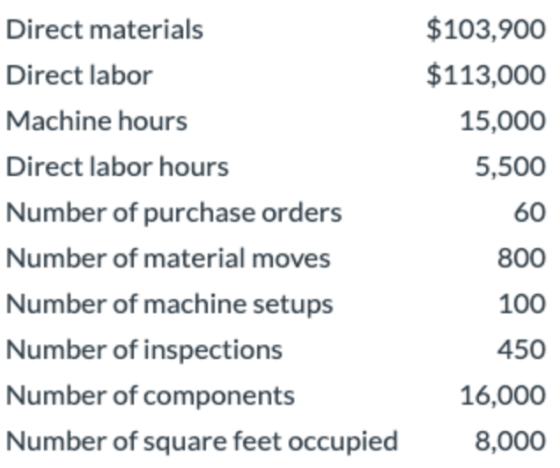The width and height of the screenshot is (560, 468).
Task: Select the 15,000 machine hours value
Action: [502, 121]
